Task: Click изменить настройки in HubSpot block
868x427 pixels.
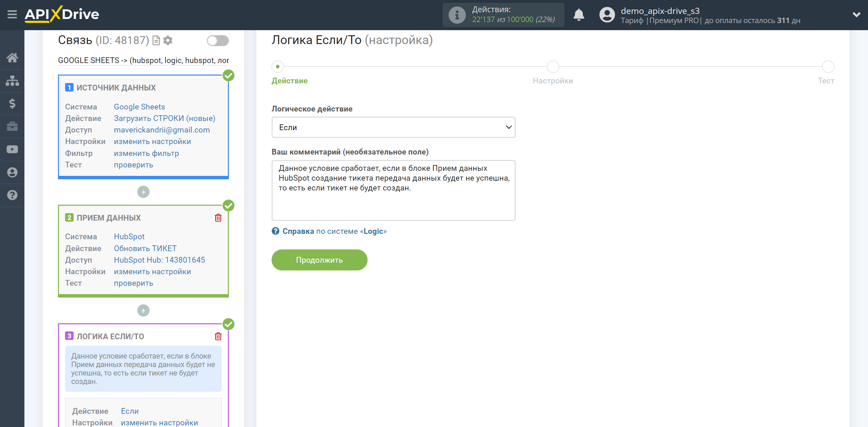Action: click(152, 271)
